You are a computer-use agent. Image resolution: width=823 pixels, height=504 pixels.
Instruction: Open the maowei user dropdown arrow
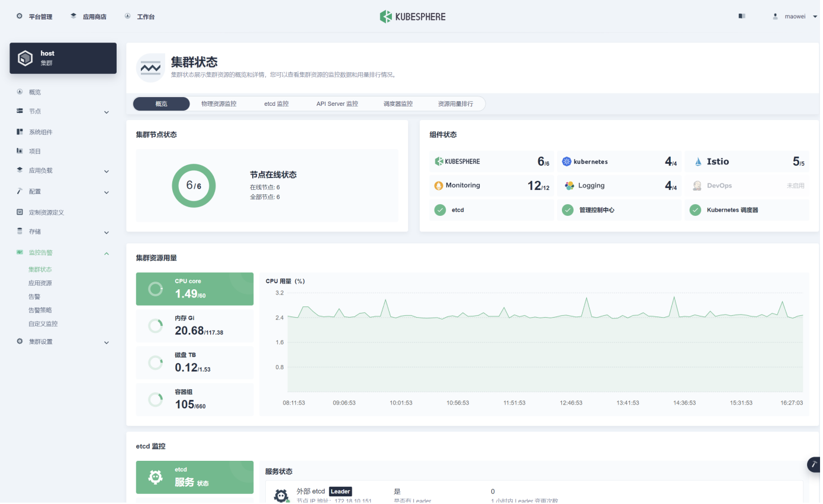tap(815, 17)
